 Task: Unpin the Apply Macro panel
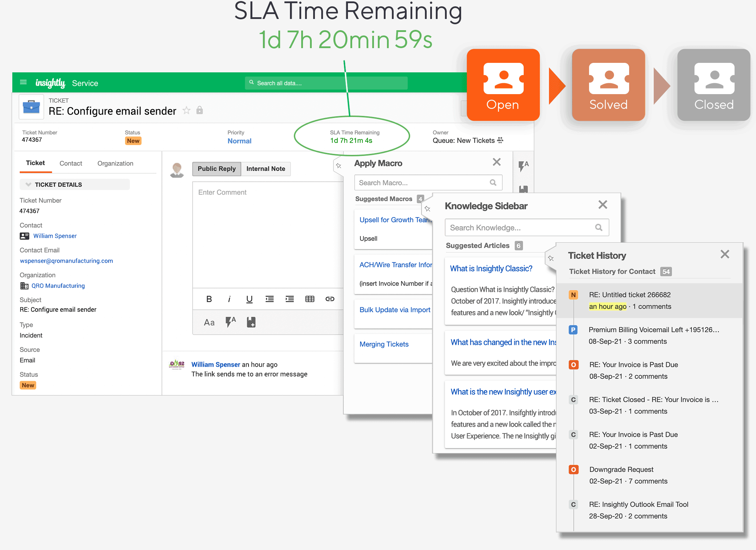[339, 165]
